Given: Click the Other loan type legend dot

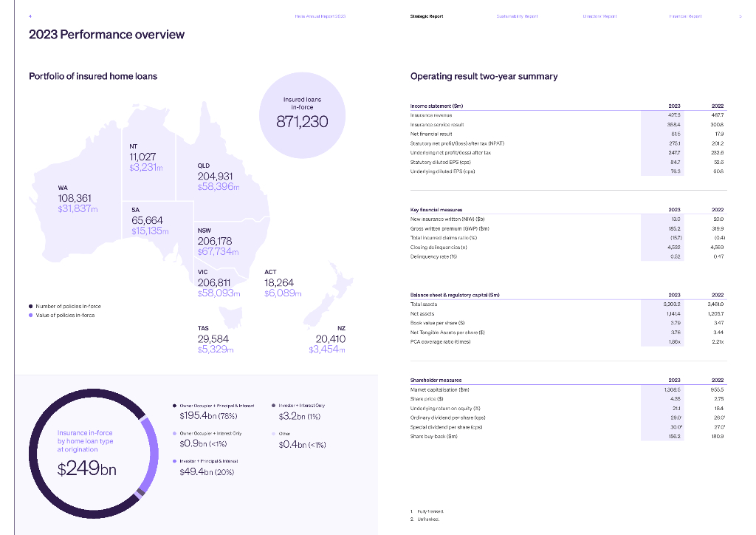Looking at the screenshot, I should coord(273,434).
